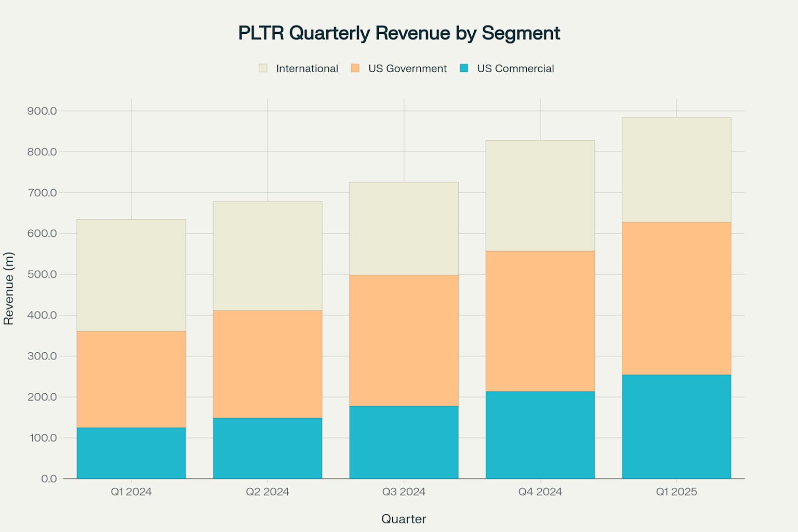This screenshot has width=798, height=532.
Task: Click the Q1 2024 x-axis label
Action: (x=131, y=491)
